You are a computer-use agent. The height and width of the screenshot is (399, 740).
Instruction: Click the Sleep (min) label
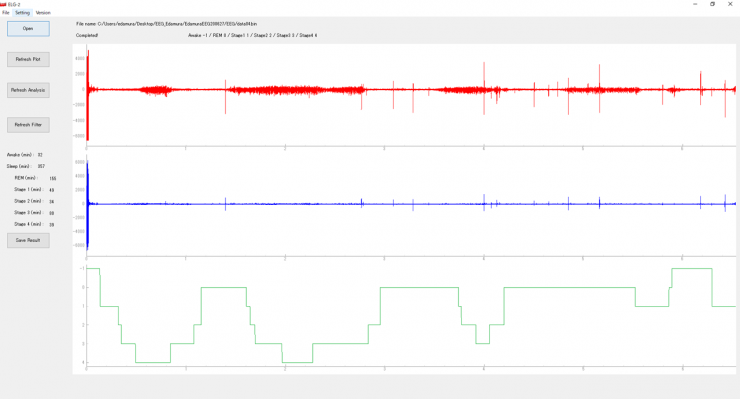[x=18, y=166]
